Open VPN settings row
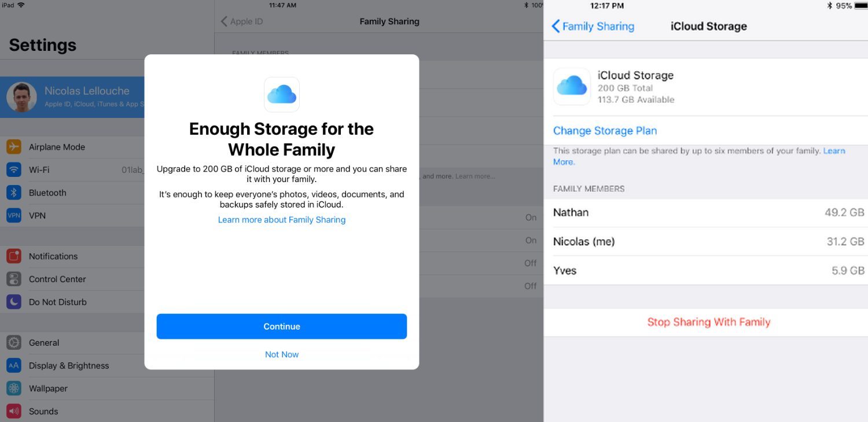Screen dimensions: 868x422 (72, 216)
